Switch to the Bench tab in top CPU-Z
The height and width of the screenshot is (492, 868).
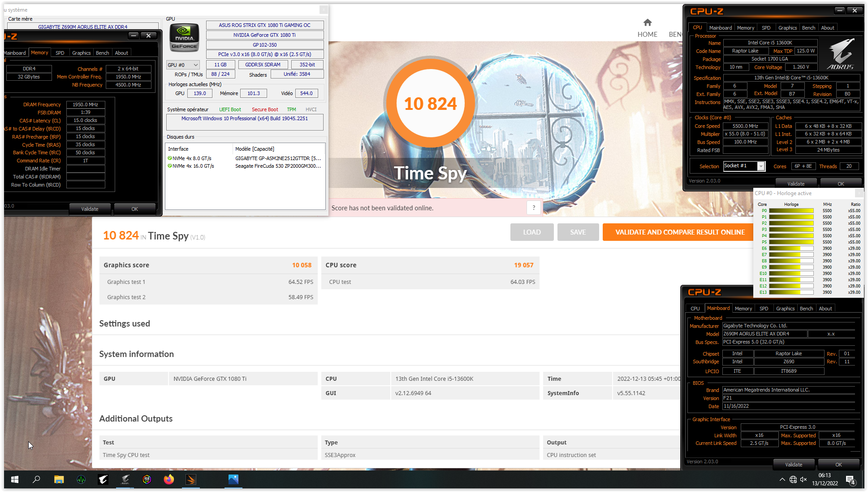pyautogui.click(x=808, y=28)
